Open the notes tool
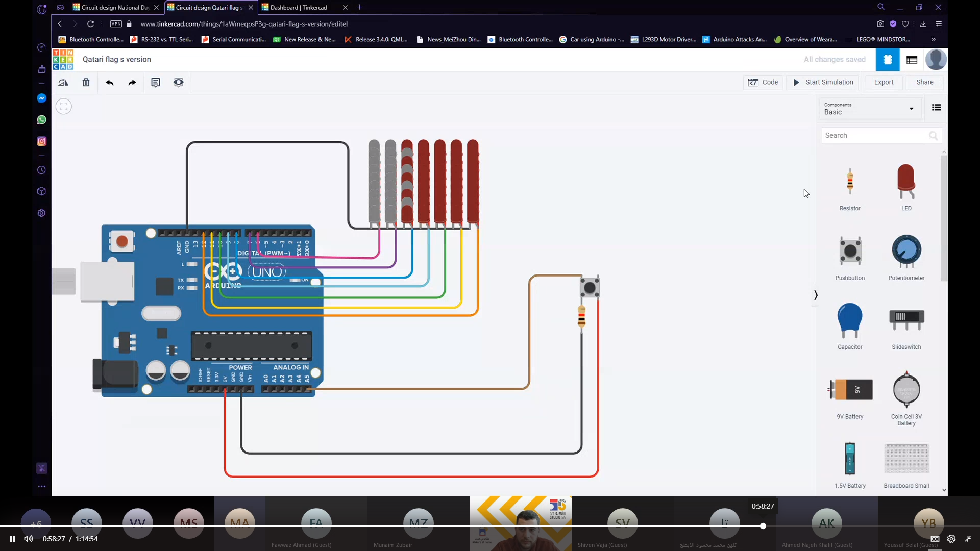 tap(156, 82)
